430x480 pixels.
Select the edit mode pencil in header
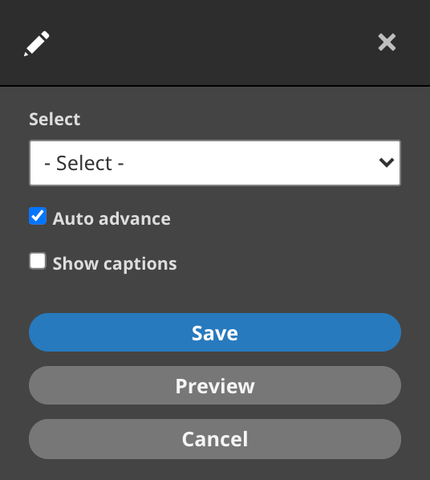pos(36,43)
